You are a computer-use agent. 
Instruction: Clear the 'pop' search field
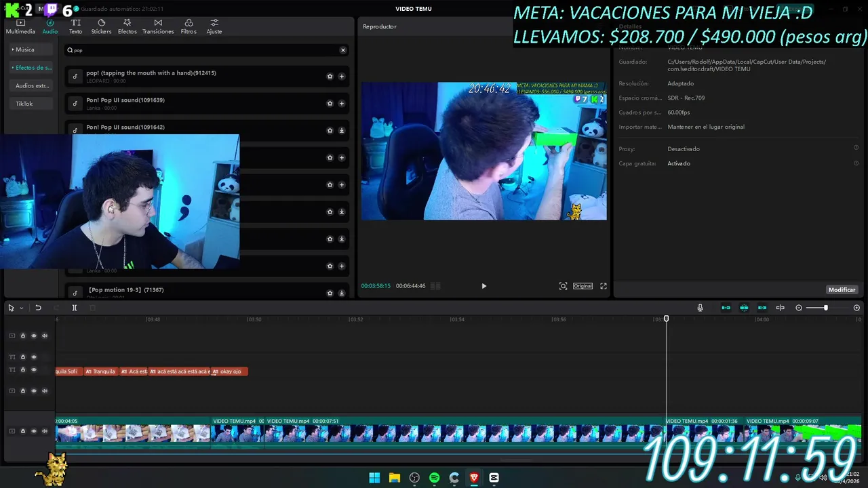342,50
